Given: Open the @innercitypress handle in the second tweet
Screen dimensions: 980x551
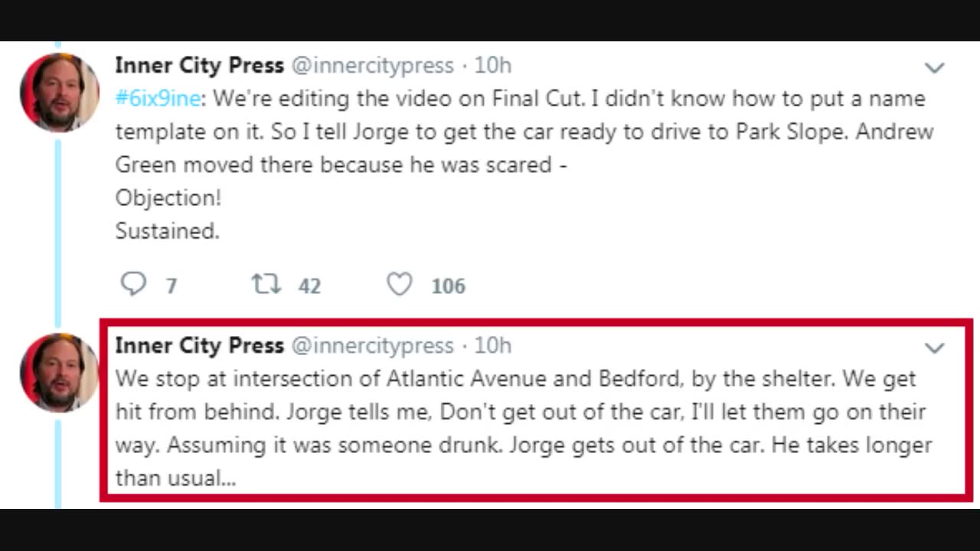Looking at the screenshot, I should (372, 346).
